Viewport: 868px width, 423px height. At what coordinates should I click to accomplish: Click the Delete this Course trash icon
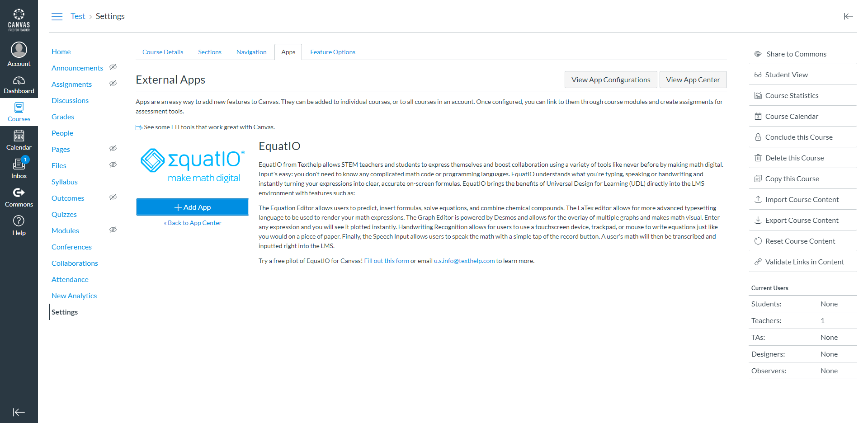pos(758,158)
